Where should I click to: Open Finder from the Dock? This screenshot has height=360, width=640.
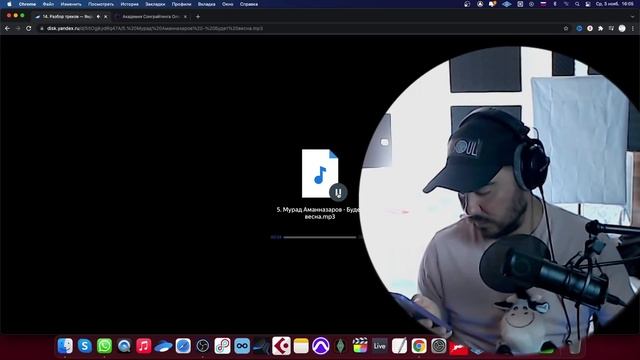point(65,346)
